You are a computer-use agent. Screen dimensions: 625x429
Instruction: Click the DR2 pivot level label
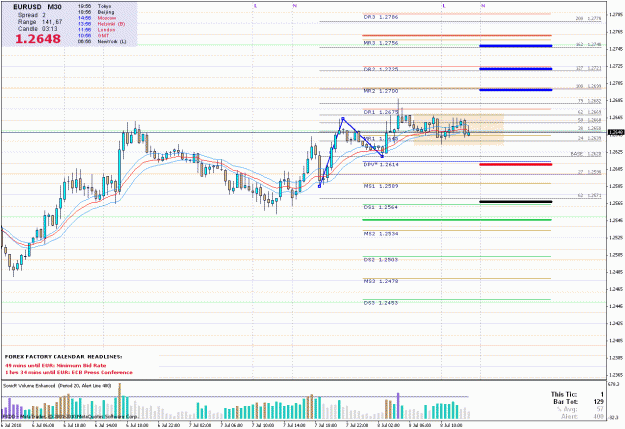point(381,69)
